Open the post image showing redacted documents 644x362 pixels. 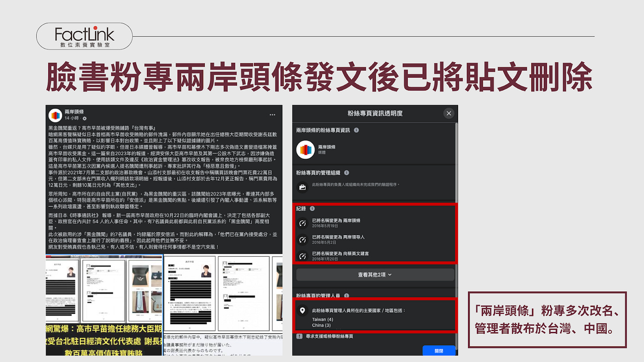(223, 305)
